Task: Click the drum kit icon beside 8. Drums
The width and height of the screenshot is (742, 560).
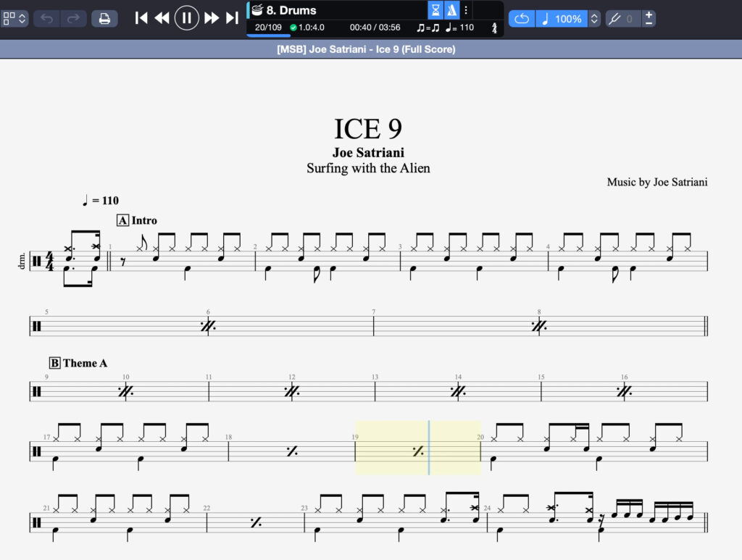Action: tap(257, 10)
